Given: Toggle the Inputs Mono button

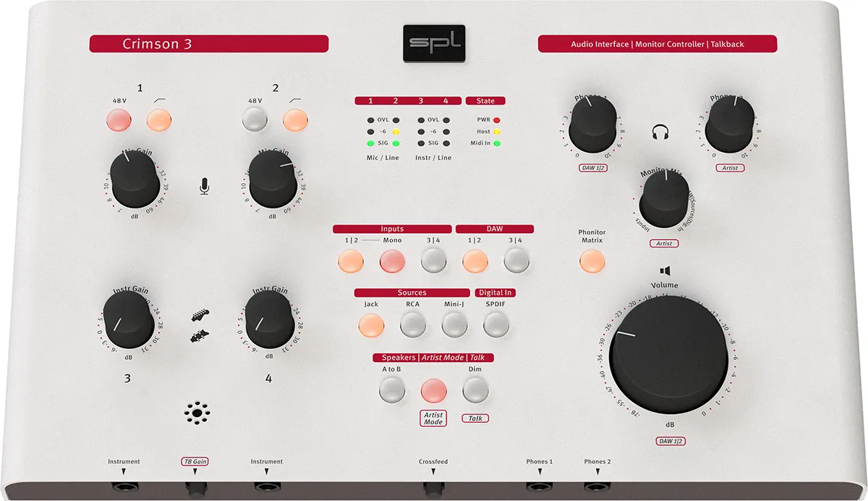Looking at the screenshot, I should pyautogui.click(x=393, y=260).
